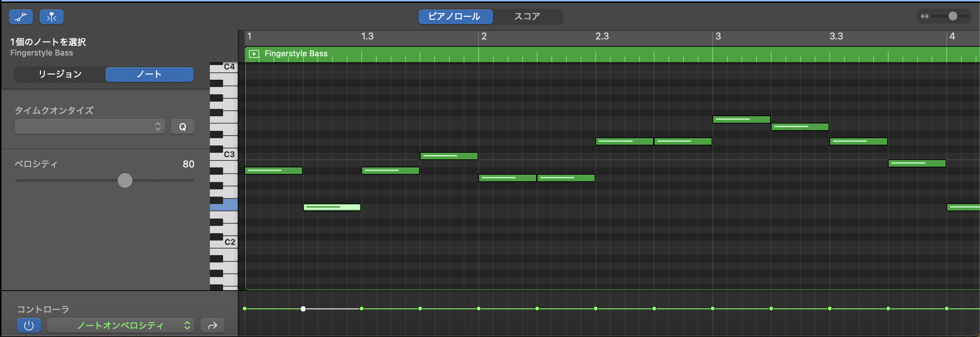Click the white velocity point in the controller lane

point(303,309)
